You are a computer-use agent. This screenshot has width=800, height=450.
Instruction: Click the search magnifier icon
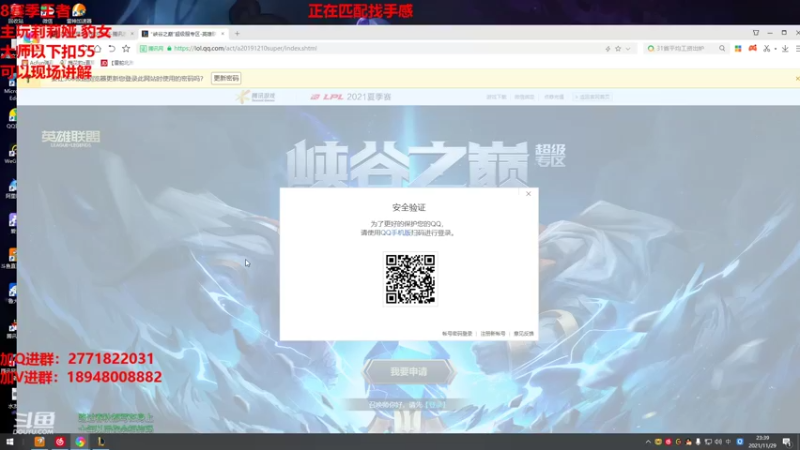coord(722,48)
